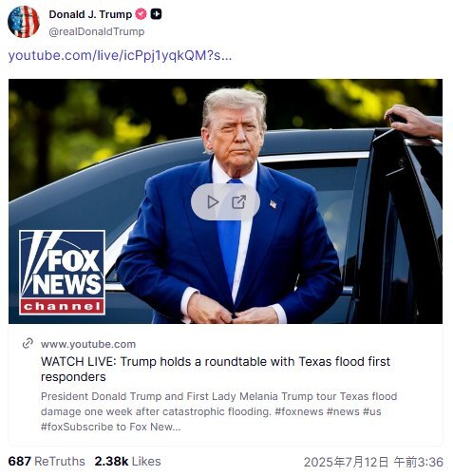
Task: Click the 687 retruth count number
Action: [x=19, y=462]
